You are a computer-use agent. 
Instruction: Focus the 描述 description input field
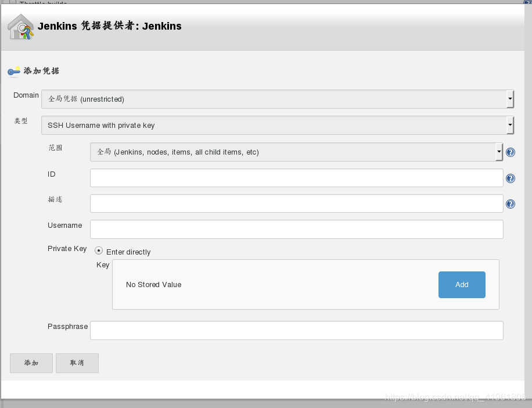point(297,203)
